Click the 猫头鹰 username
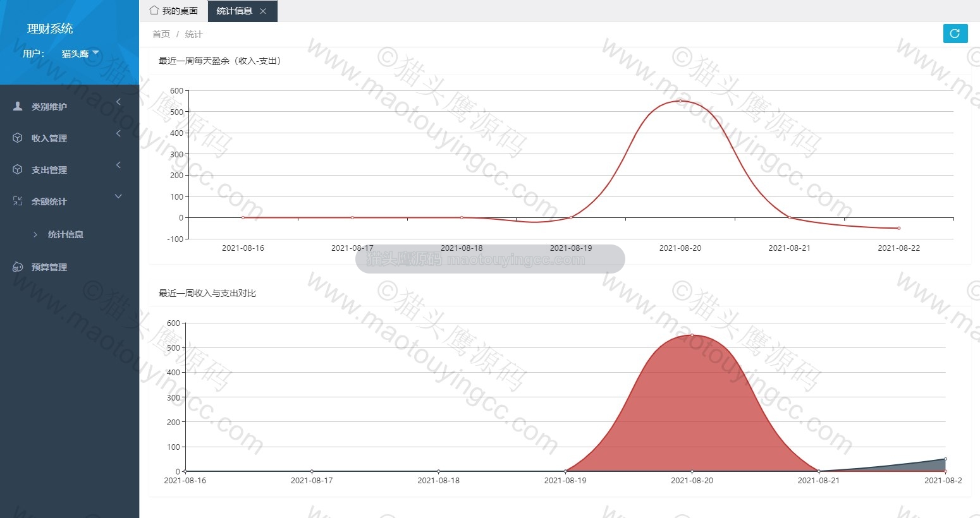Image resolution: width=980 pixels, height=518 pixels. pyautogui.click(x=75, y=54)
